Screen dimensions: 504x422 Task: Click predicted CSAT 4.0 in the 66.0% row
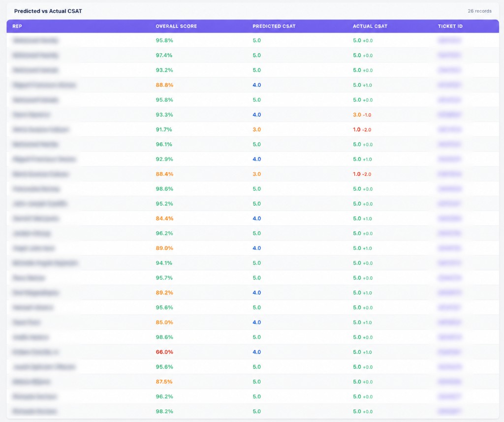pyautogui.click(x=256, y=352)
